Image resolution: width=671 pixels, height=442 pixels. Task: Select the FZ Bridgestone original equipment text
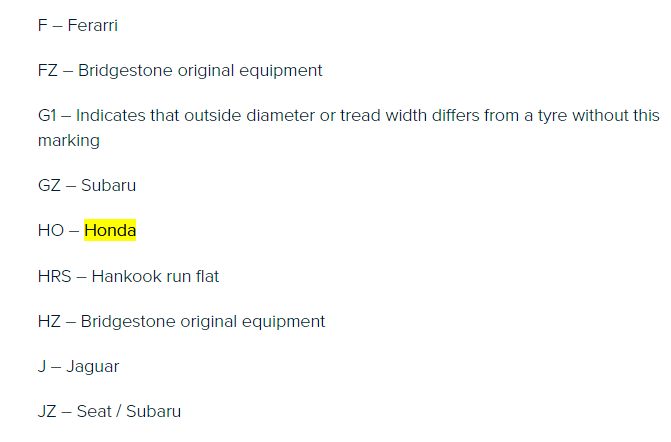pos(180,71)
